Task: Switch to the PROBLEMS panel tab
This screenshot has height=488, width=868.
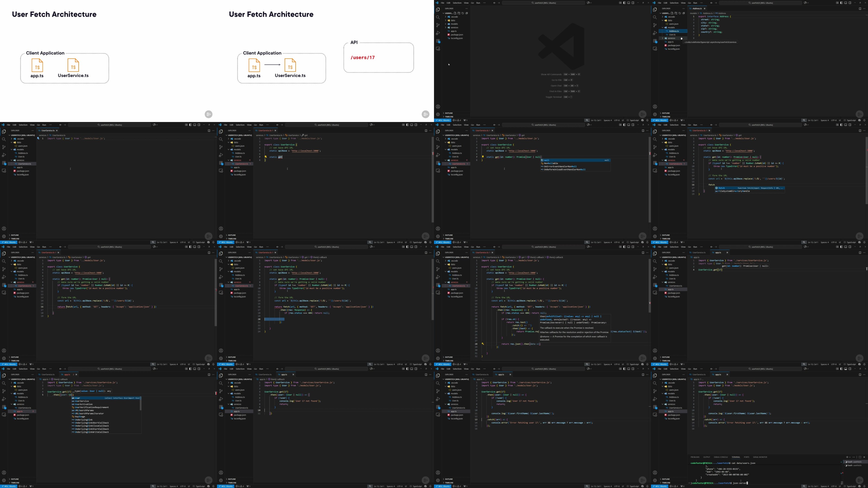Action: 695,457
